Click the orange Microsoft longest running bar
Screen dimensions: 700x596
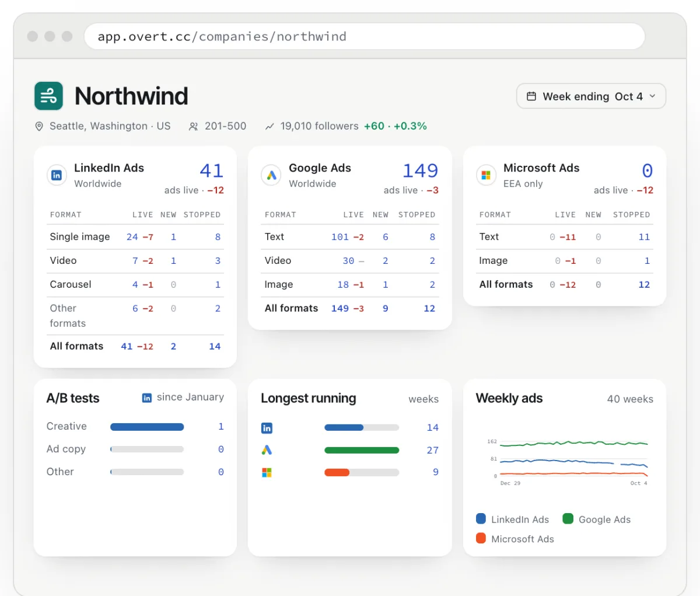pyautogui.click(x=362, y=472)
